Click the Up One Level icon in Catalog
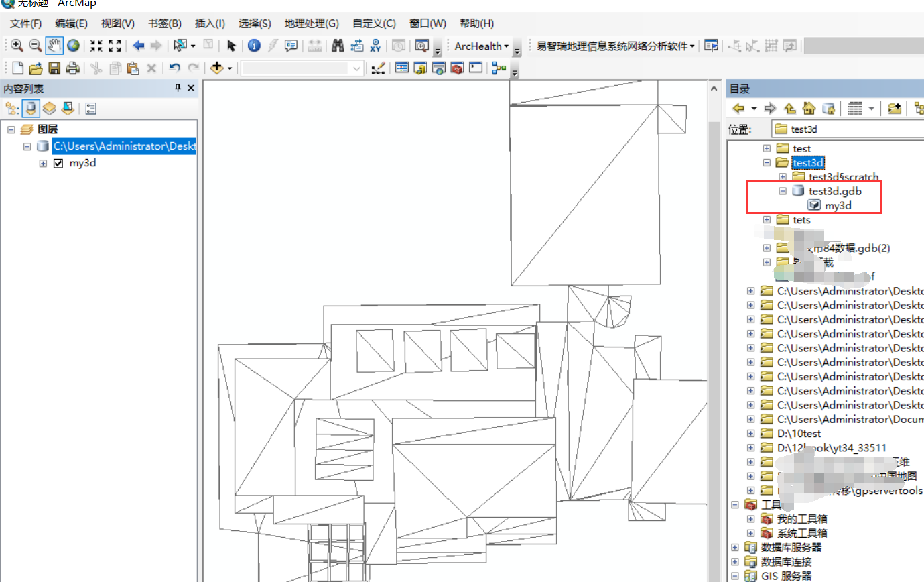Image resolution: width=924 pixels, height=582 pixels. pos(790,108)
